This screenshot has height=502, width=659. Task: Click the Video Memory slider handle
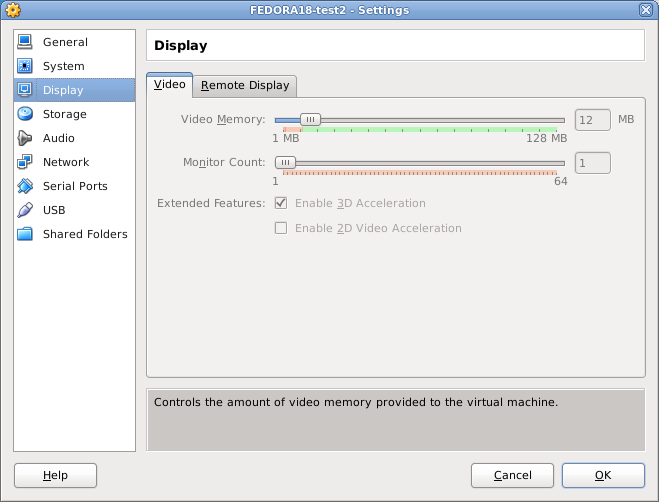coord(310,119)
